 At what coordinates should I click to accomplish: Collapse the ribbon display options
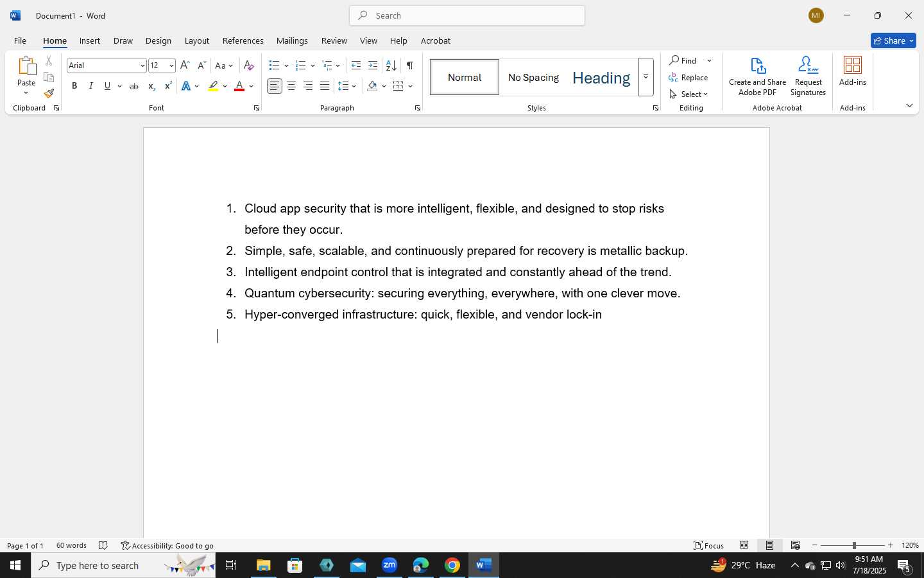coord(909,106)
